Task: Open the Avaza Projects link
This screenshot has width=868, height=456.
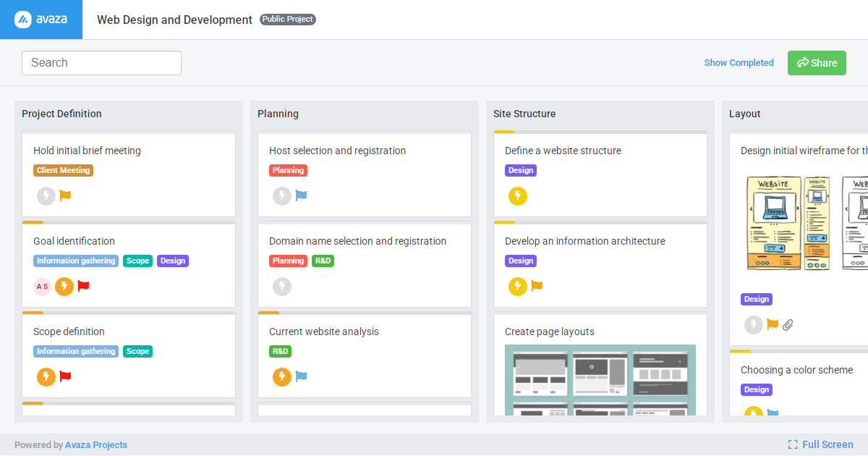Action: (96, 445)
